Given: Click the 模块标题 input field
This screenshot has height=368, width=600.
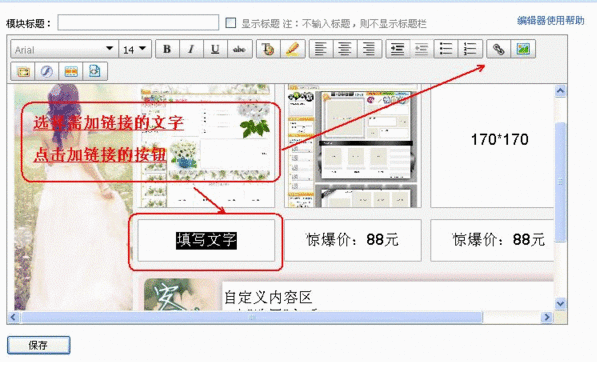Looking at the screenshot, I should [x=138, y=23].
